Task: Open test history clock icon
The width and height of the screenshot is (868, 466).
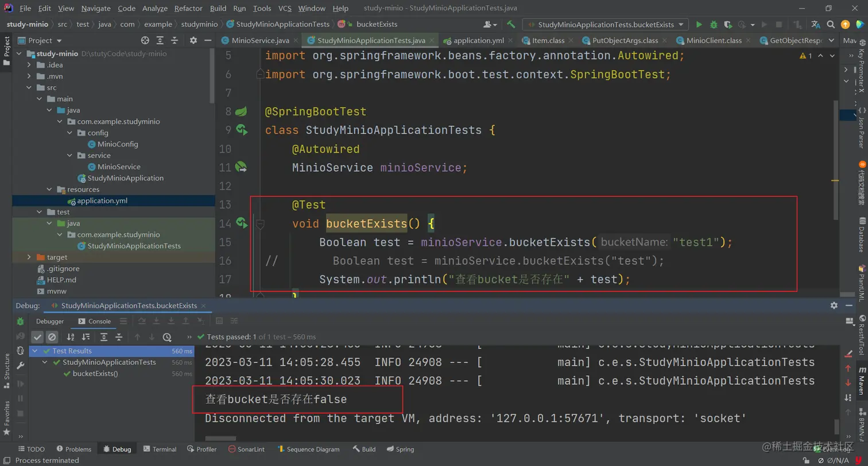Action: coord(167,337)
